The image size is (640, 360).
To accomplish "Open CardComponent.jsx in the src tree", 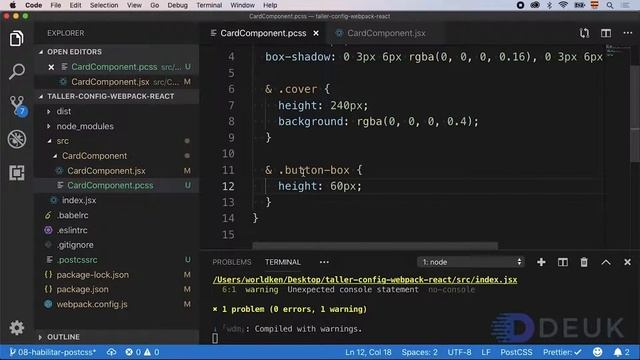I will click(106, 171).
